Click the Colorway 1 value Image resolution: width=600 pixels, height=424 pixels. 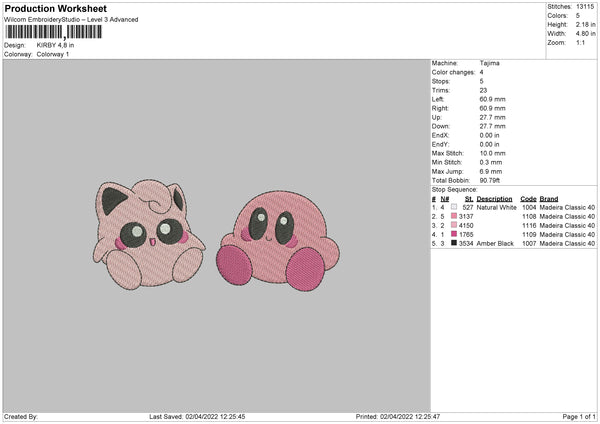(55, 53)
